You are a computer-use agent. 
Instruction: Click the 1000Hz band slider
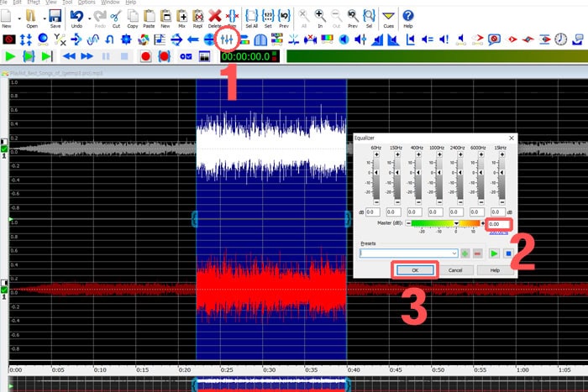coord(439,179)
